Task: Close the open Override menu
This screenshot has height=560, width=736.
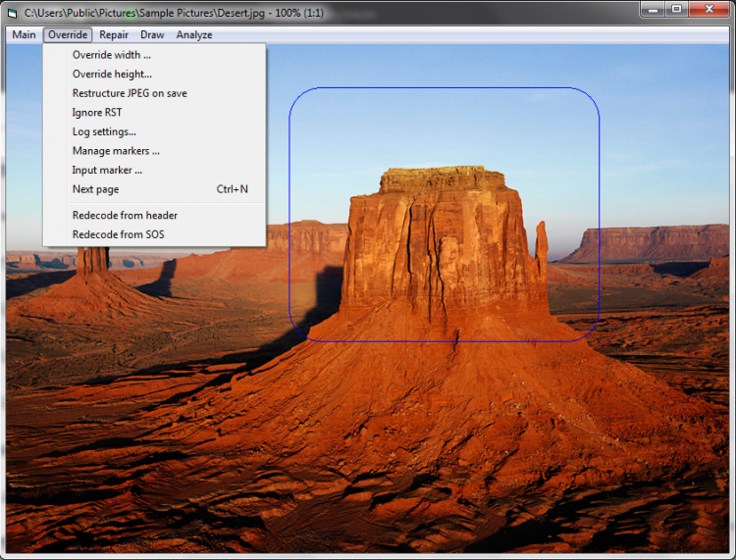Action: [68, 34]
